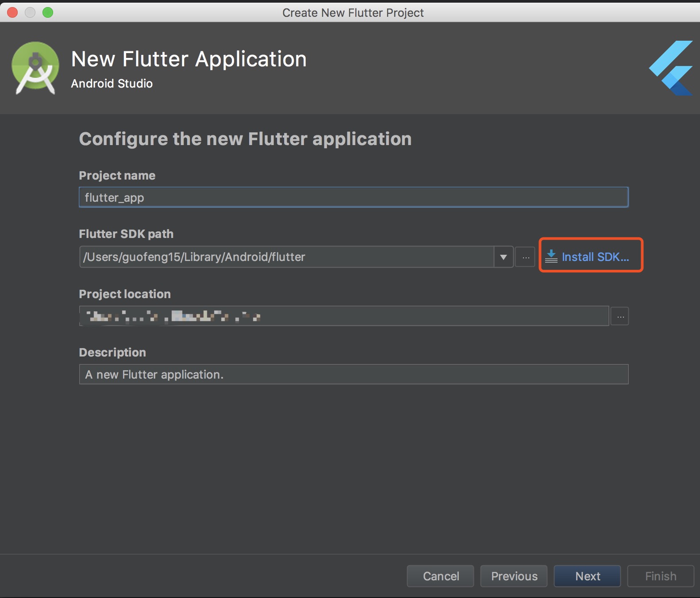This screenshot has width=700, height=598.
Task: Click the 'Project location' label
Action: [x=125, y=294]
